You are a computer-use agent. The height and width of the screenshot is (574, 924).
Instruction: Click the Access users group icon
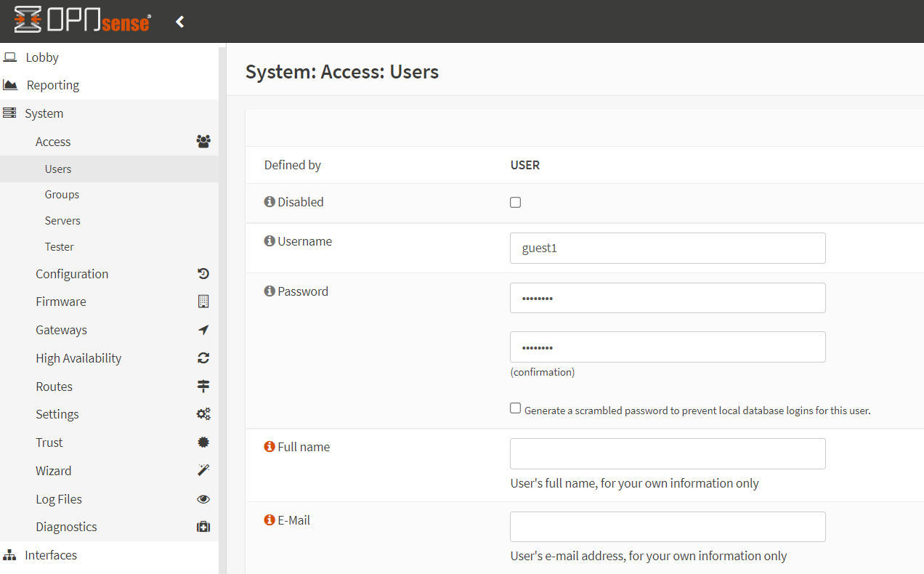203,141
